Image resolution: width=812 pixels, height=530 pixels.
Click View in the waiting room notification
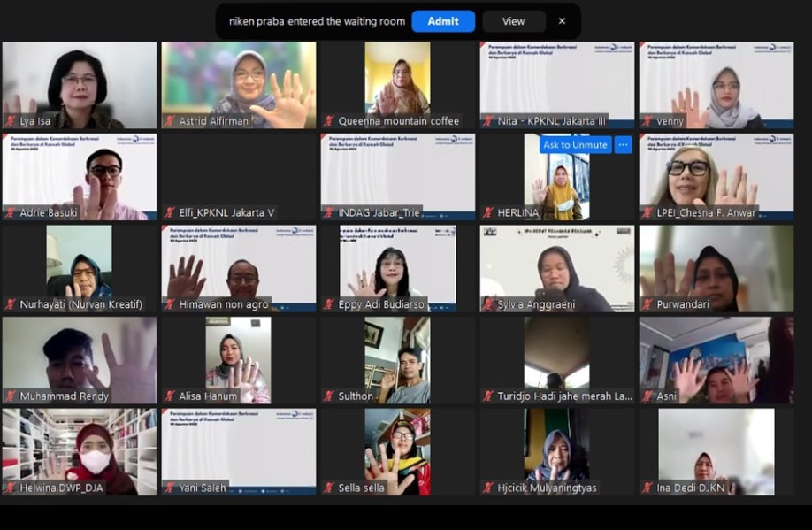point(513,21)
